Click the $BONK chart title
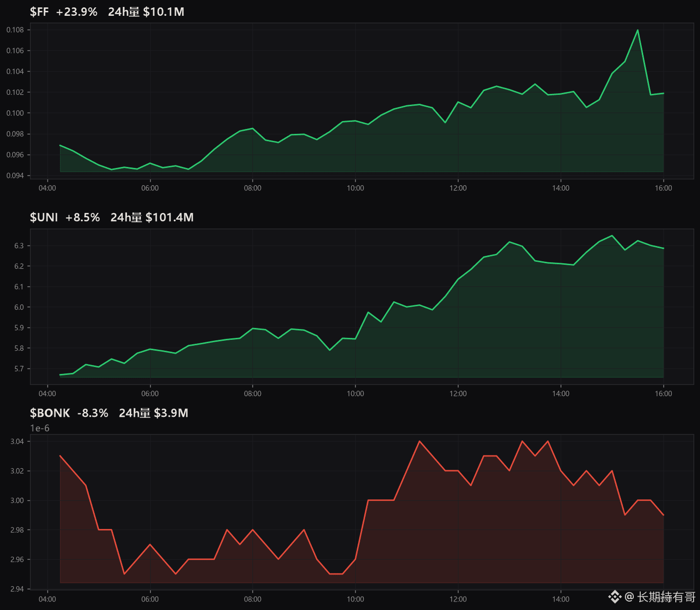The image size is (700, 610). coord(50,413)
